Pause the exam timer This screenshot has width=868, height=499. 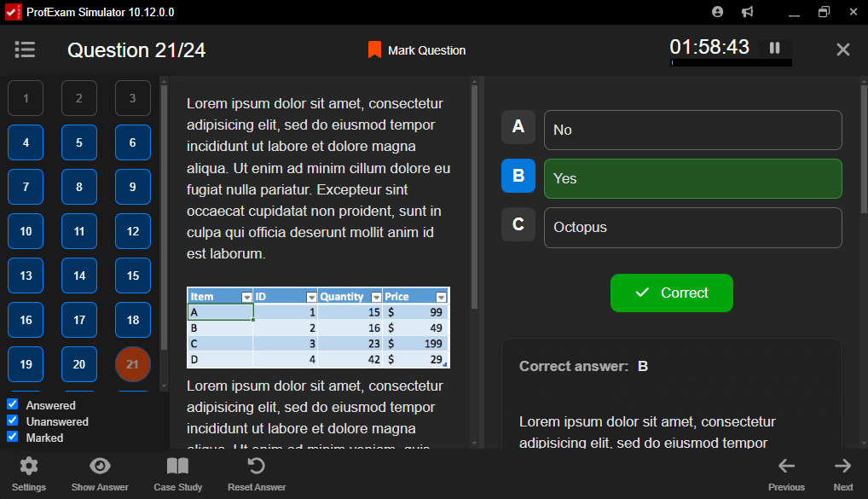(774, 49)
